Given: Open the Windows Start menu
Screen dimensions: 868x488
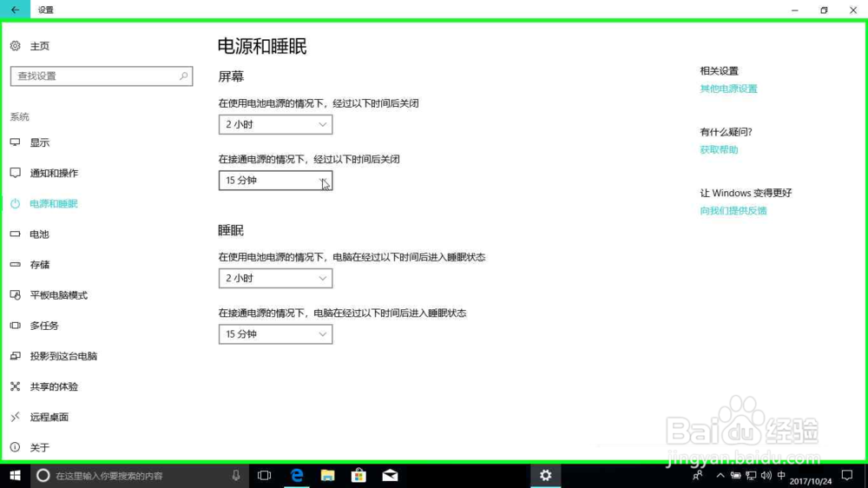Looking at the screenshot, I should click(15, 475).
